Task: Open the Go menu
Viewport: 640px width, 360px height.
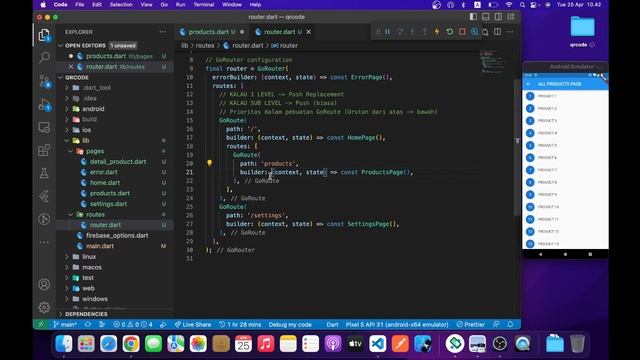Action: pos(164,4)
